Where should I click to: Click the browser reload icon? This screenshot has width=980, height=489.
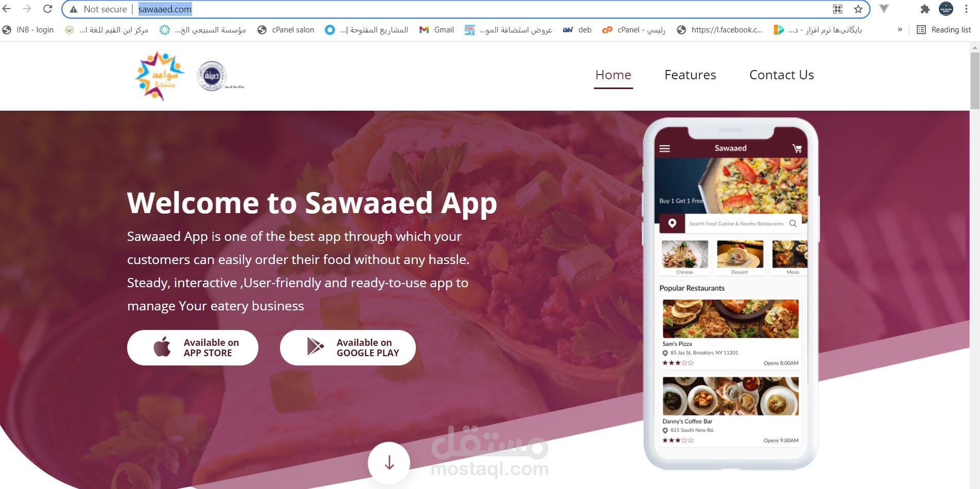pos(47,9)
